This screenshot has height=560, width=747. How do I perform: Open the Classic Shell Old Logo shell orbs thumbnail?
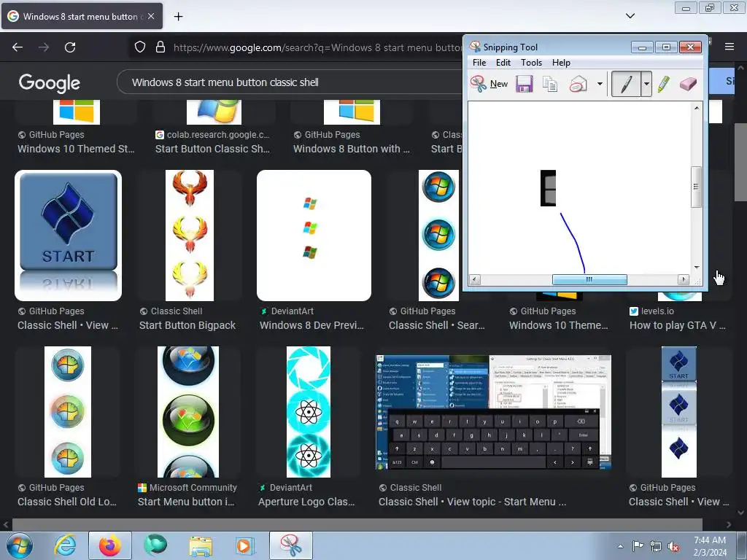(x=68, y=412)
